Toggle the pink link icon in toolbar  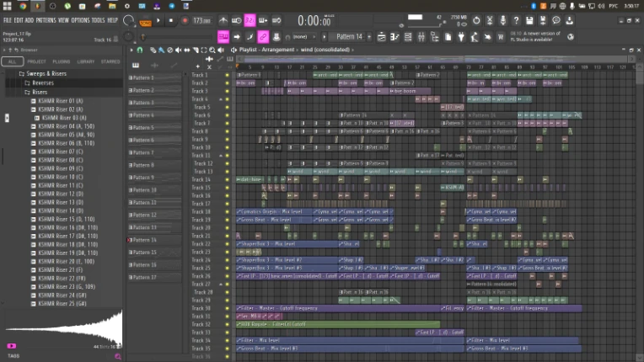tap(263, 37)
